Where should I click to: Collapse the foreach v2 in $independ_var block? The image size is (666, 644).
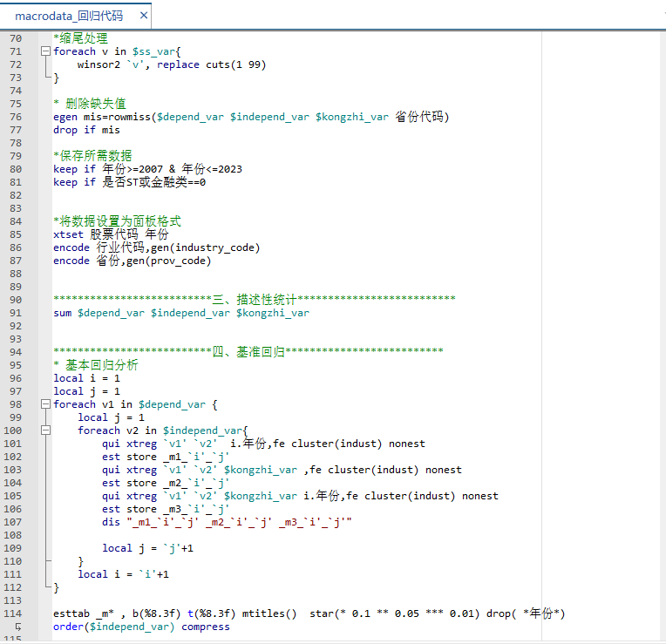point(45,430)
